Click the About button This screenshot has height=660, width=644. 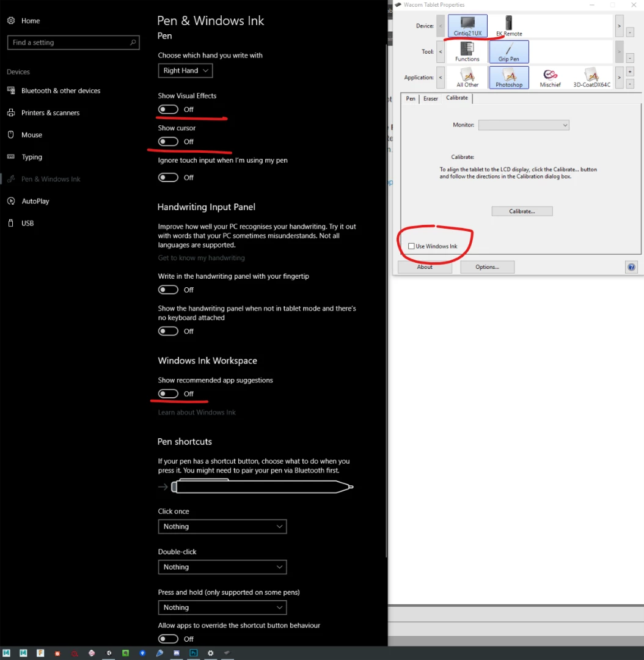425,267
